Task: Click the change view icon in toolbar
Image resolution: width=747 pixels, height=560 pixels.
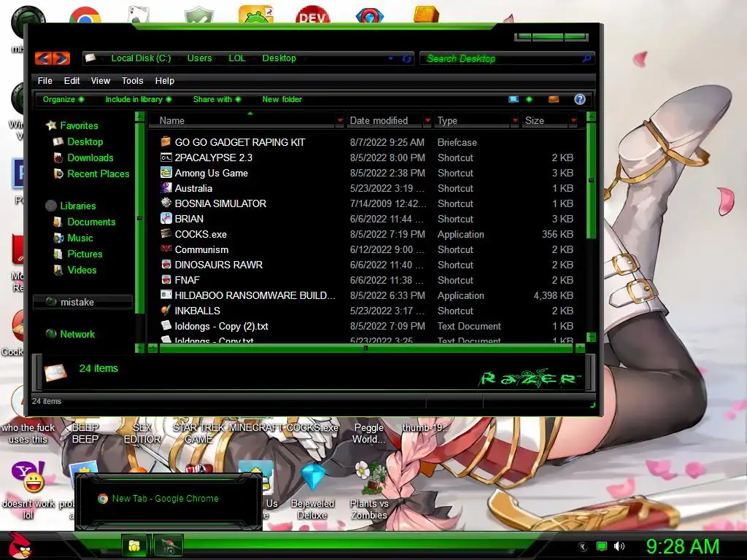Action: pos(514,99)
